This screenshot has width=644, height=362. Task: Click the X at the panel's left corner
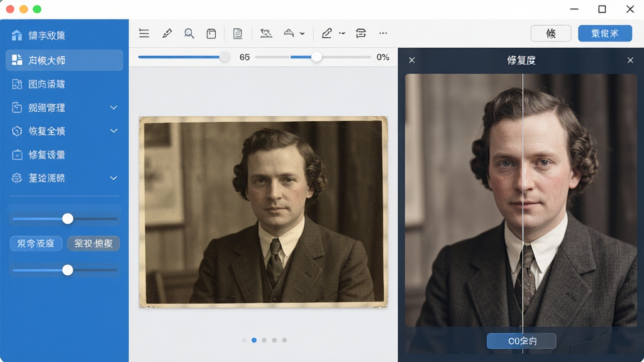412,60
